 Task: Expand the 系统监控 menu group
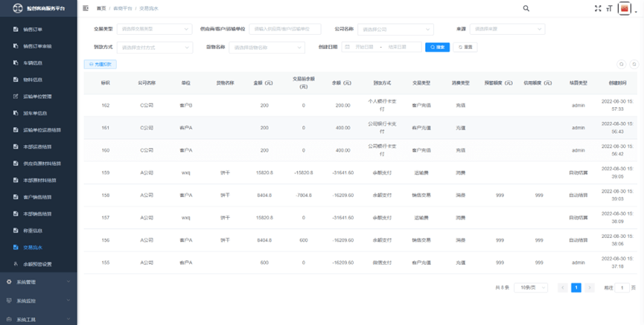39,300
